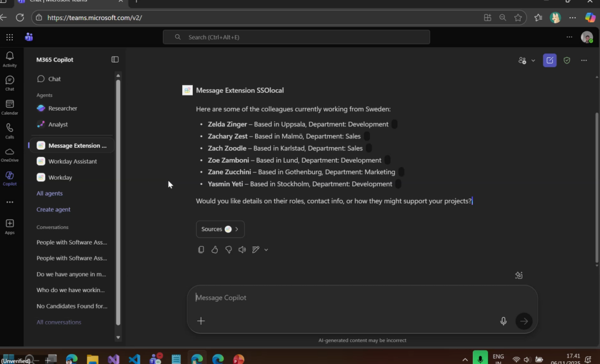Open the Apps store icon
Image resolution: width=600 pixels, height=364 pixels.
click(x=9, y=226)
